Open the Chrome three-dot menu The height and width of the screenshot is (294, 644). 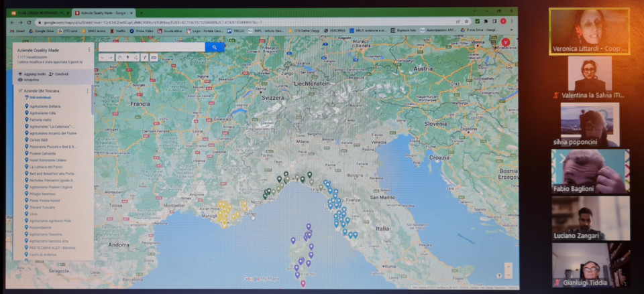511,21
